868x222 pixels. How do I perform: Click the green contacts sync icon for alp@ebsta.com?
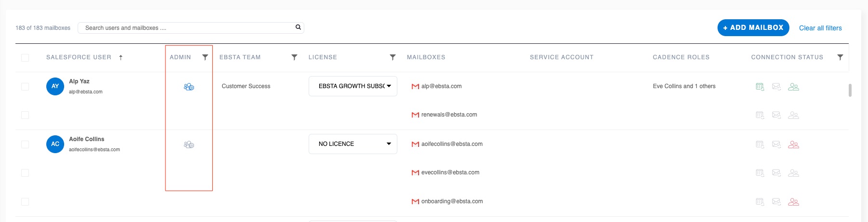793,87
